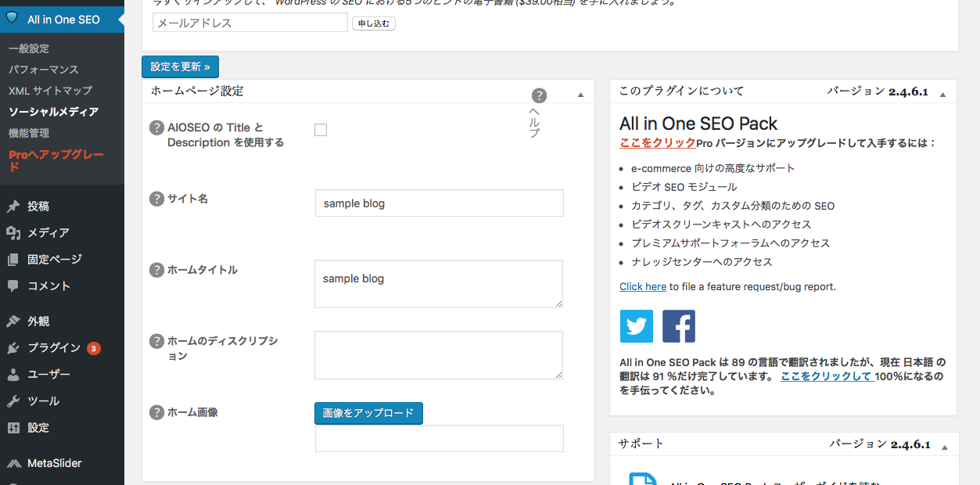Open Click here feature request link

(643, 287)
